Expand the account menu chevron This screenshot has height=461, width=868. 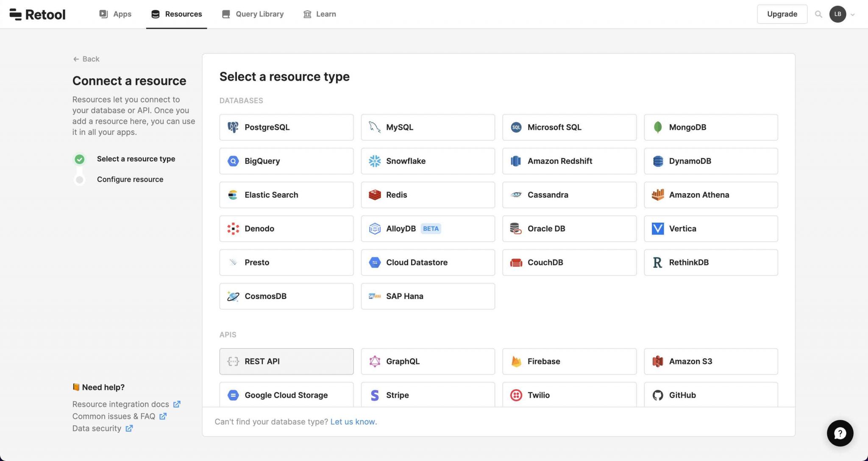(853, 14)
